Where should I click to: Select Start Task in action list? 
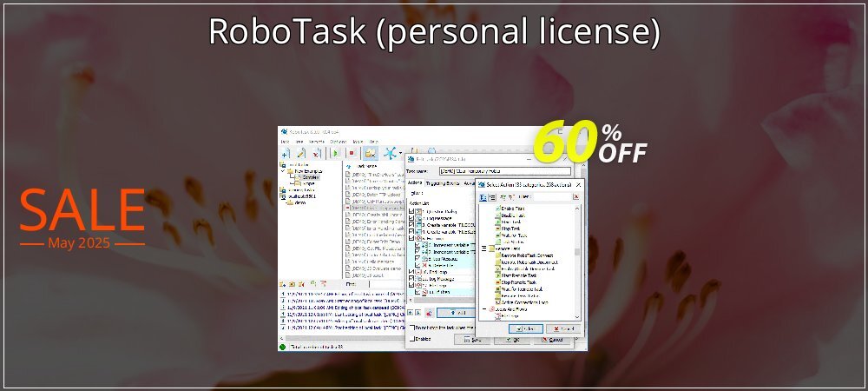(508, 222)
